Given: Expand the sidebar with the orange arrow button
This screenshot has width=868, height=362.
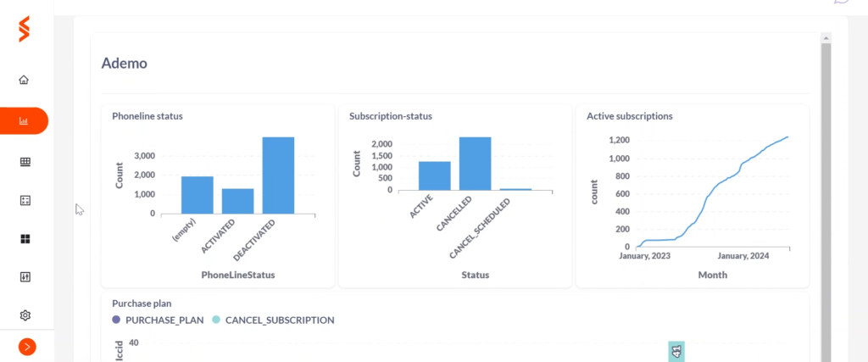Looking at the screenshot, I should [27, 347].
